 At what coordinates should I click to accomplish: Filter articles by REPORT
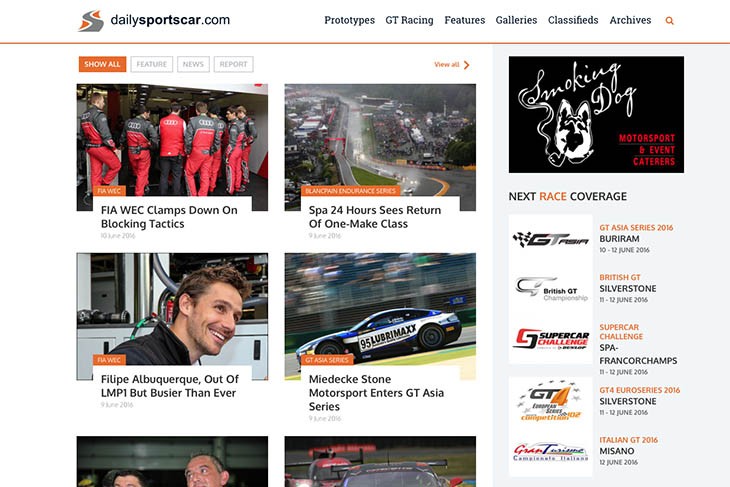click(234, 64)
